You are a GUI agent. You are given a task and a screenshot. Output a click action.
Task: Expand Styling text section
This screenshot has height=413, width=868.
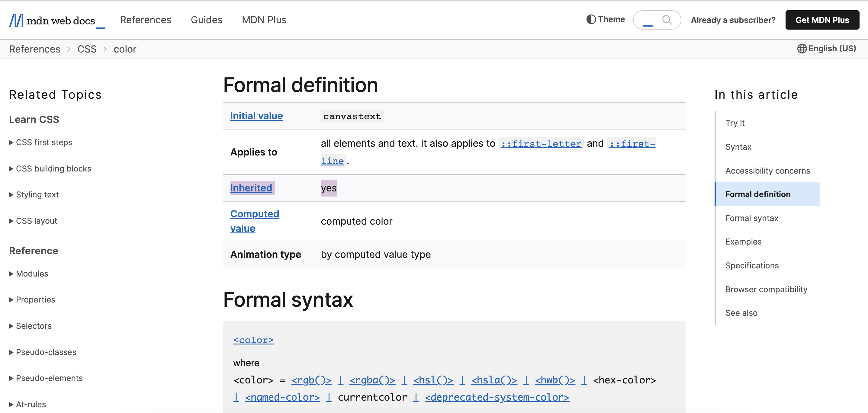click(x=34, y=194)
